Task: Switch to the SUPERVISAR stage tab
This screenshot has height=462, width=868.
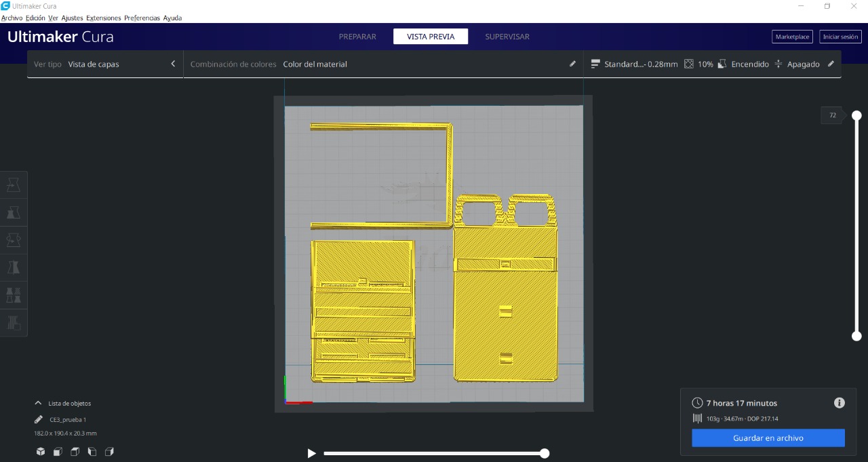Action: [507, 37]
